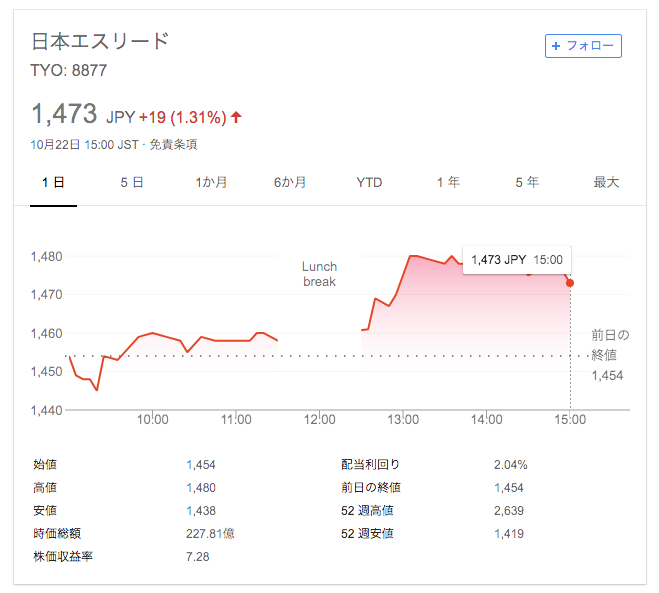Click the red chart point at 15:00
Image resolution: width=659 pixels, height=593 pixels.
570,283
